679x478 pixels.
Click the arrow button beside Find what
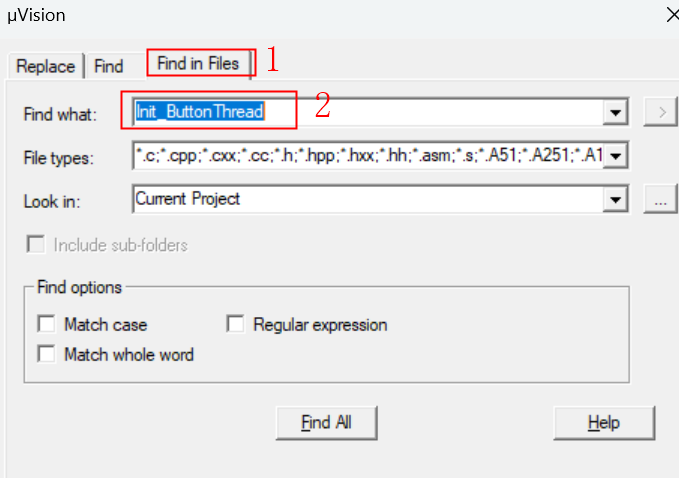tap(659, 112)
